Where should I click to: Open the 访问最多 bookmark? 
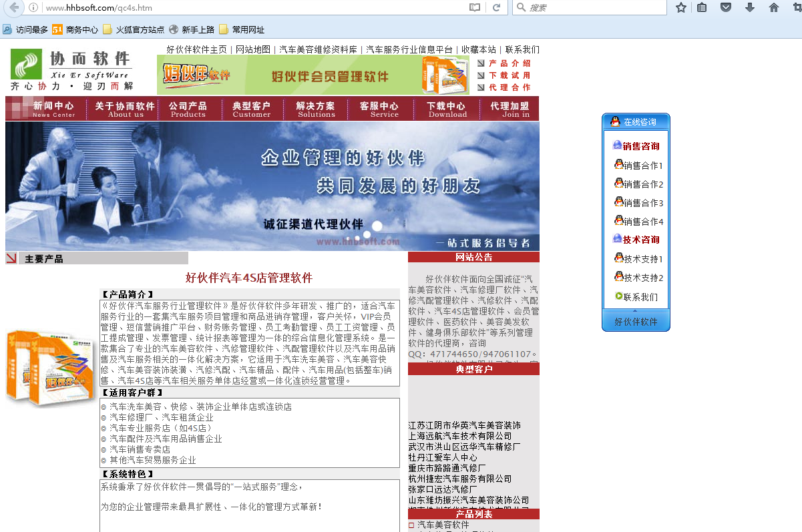coord(25,29)
